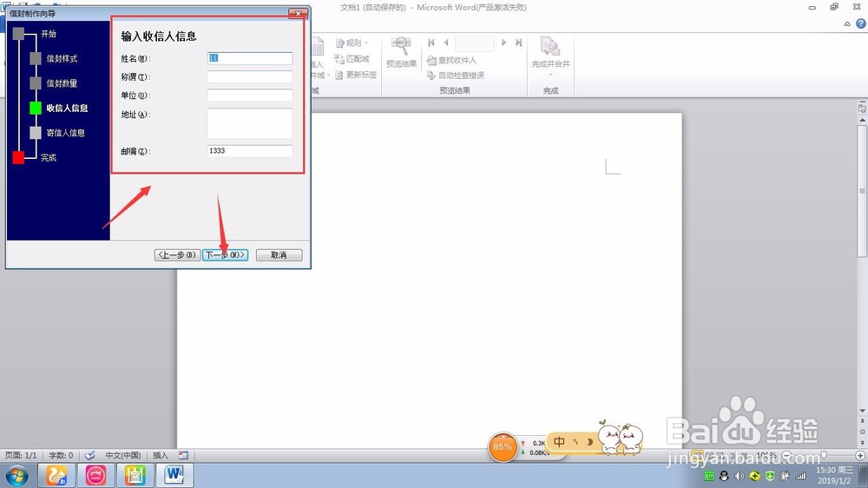Click the green shield tray icon
Image resolution: width=868 pixels, height=488 pixels.
(770, 476)
